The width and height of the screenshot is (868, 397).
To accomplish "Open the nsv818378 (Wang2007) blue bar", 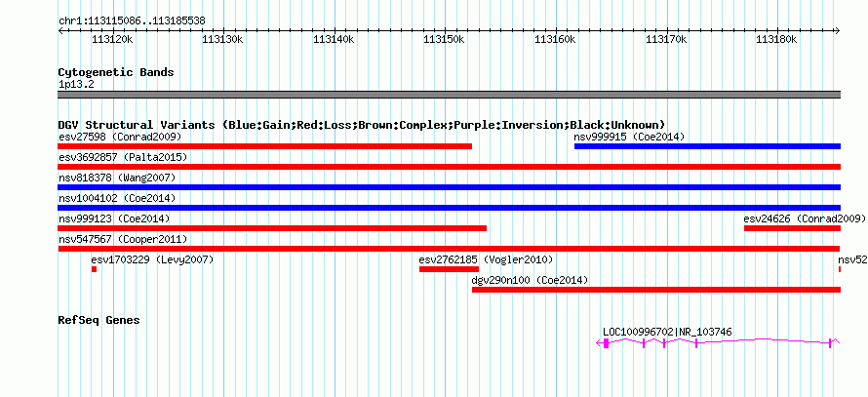I will pyautogui.click(x=449, y=187).
